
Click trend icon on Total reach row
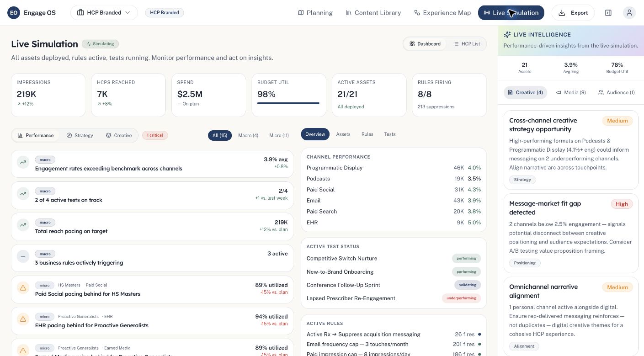tap(23, 225)
